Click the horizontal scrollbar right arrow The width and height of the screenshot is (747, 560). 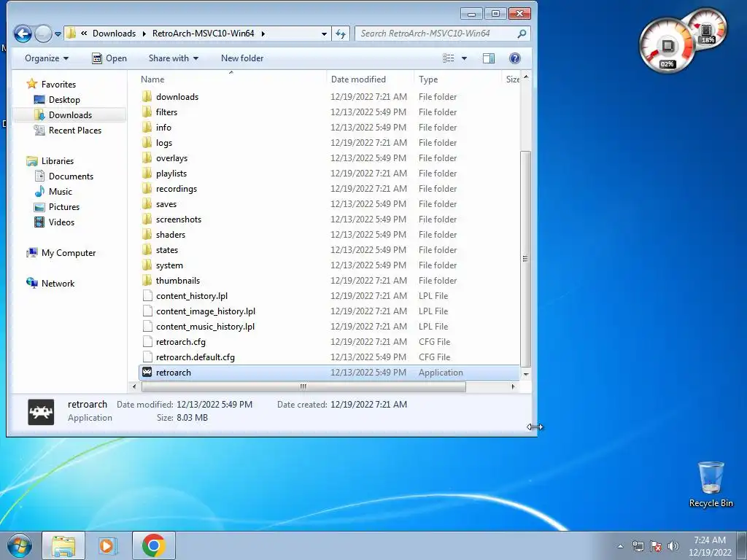pyautogui.click(x=513, y=386)
